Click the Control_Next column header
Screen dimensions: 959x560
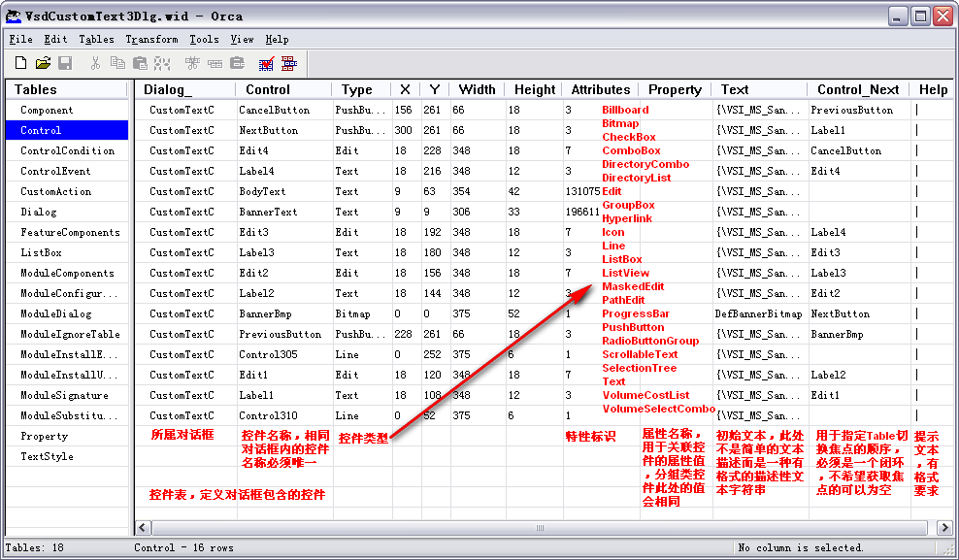(x=857, y=89)
